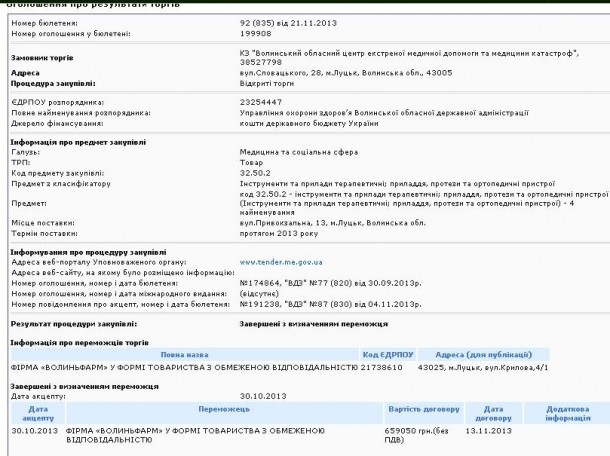Click 'Медицина та соціальна сфера' value
Viewport: 610px width, 456px height.
299,152
